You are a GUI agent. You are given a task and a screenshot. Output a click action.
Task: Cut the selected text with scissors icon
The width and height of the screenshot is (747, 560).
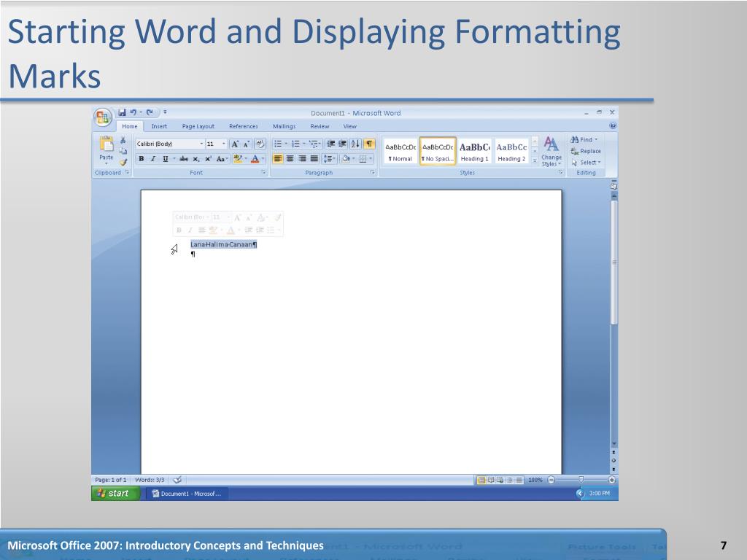123,140
